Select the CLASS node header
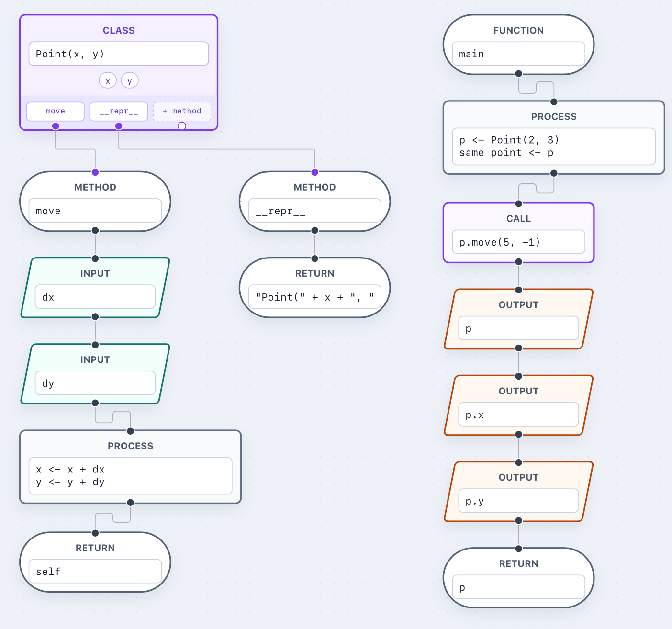672x629 pixels. (119, 30)
